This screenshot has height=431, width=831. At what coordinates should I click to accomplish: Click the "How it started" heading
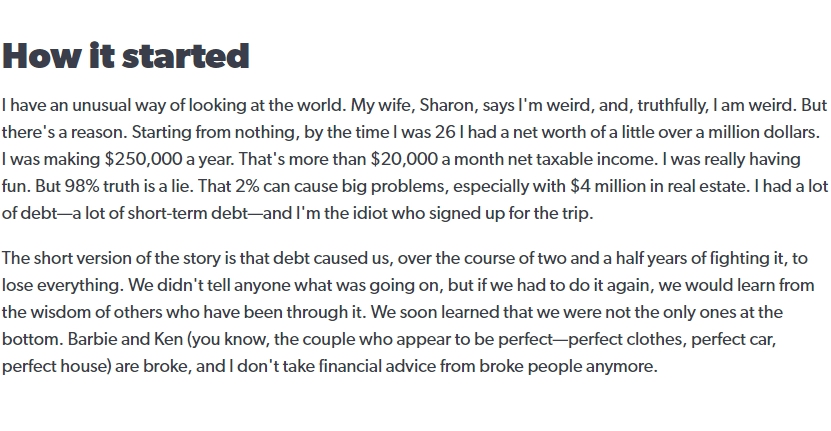pyautogui.click(x=126, y=56)
